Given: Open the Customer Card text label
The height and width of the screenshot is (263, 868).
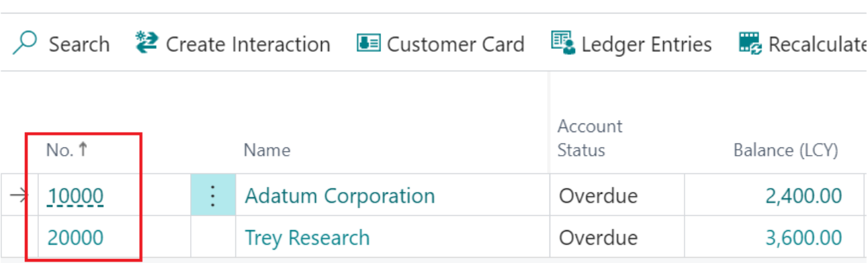Looking at the screenshot, I should 455,44.
